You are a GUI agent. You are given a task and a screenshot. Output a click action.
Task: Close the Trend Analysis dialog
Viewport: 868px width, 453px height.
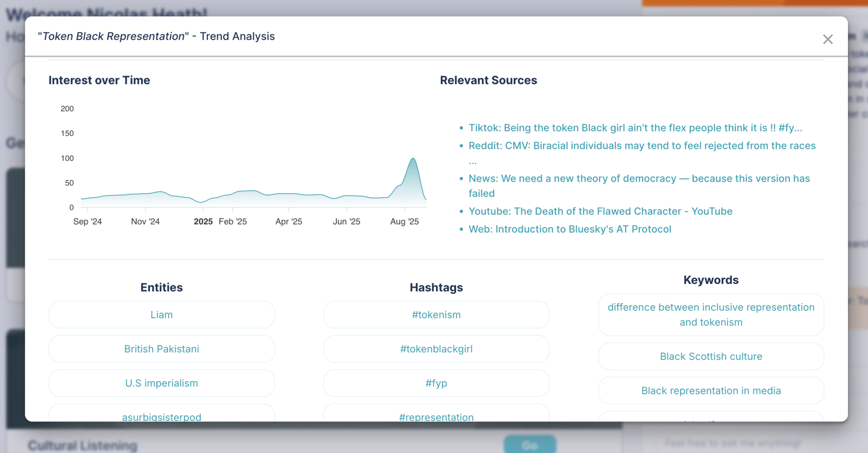(x=828, y=39)
